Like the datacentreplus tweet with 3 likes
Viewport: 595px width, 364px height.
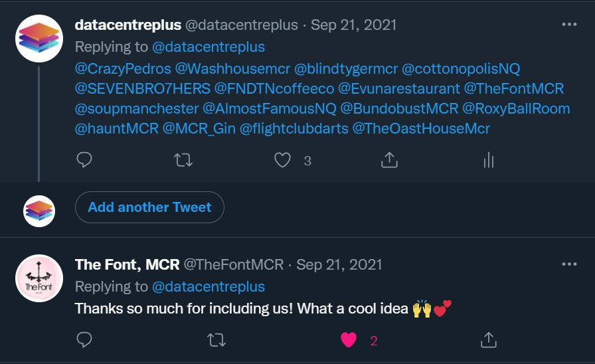click(283, 160)
